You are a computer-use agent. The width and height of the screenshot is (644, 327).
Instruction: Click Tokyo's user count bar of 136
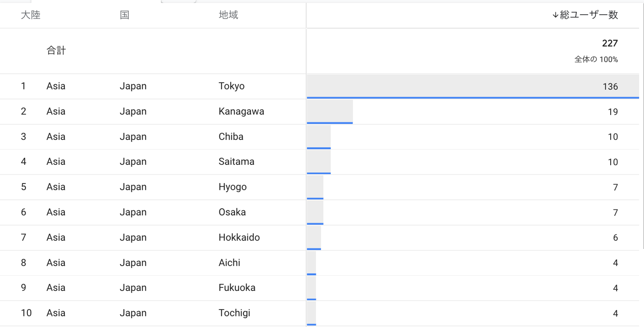click(473, 86)
